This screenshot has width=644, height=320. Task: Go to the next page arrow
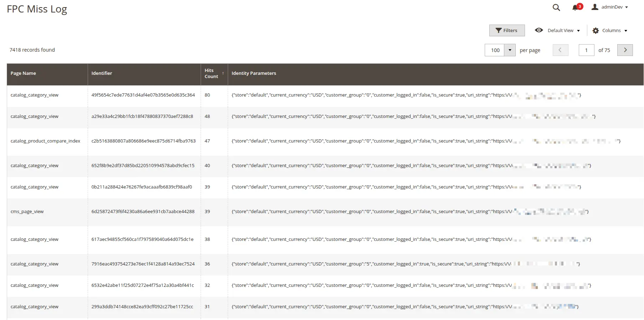coord(625,50)
